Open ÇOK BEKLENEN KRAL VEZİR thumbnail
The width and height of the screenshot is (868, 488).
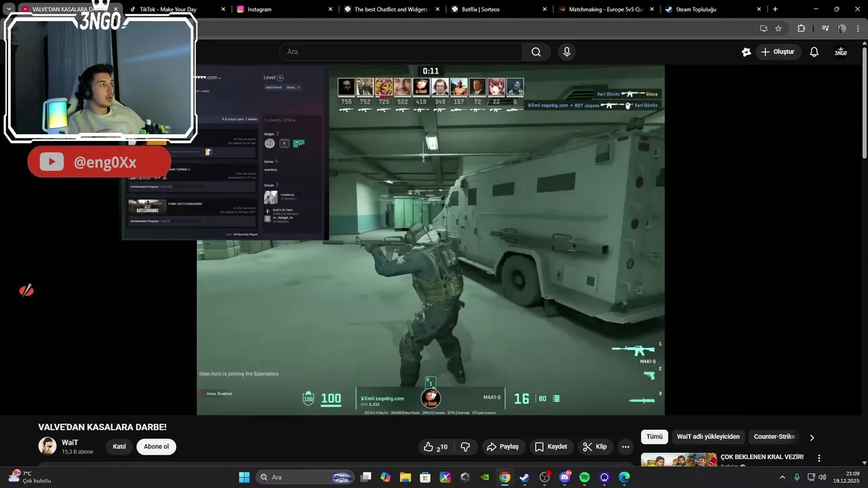pos(679,460)
